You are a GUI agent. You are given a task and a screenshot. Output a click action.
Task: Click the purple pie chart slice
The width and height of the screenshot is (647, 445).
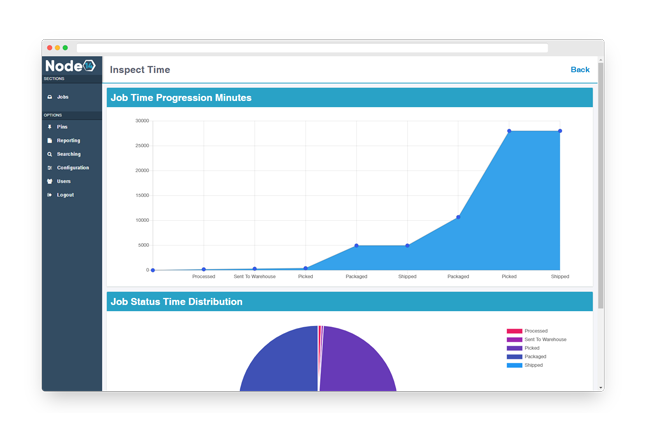coord(357,361)
